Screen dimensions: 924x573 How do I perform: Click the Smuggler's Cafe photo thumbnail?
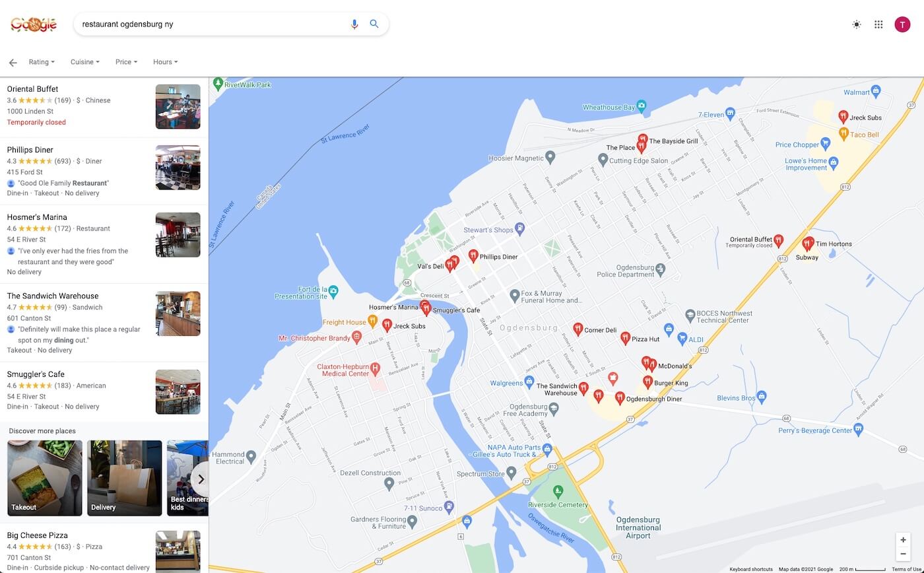(178, 391)
